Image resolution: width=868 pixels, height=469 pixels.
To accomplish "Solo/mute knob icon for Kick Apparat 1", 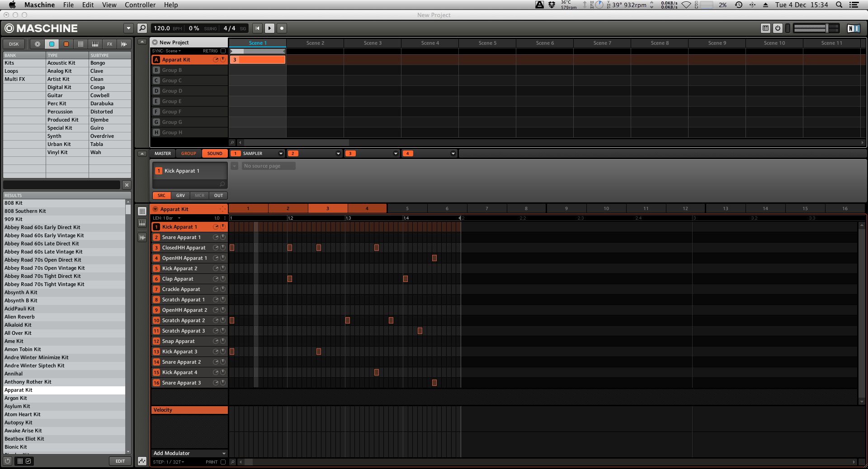I will click(x=216, y=227).
